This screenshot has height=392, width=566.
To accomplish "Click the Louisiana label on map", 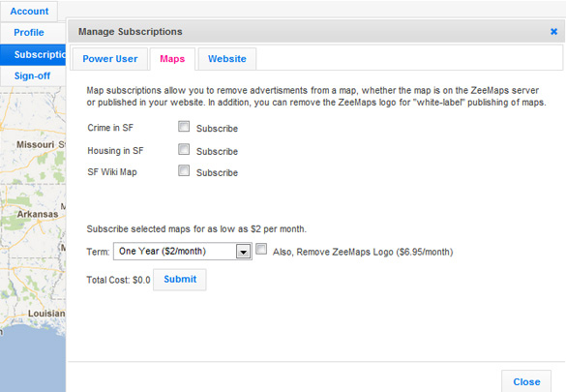I will point(46,314).
